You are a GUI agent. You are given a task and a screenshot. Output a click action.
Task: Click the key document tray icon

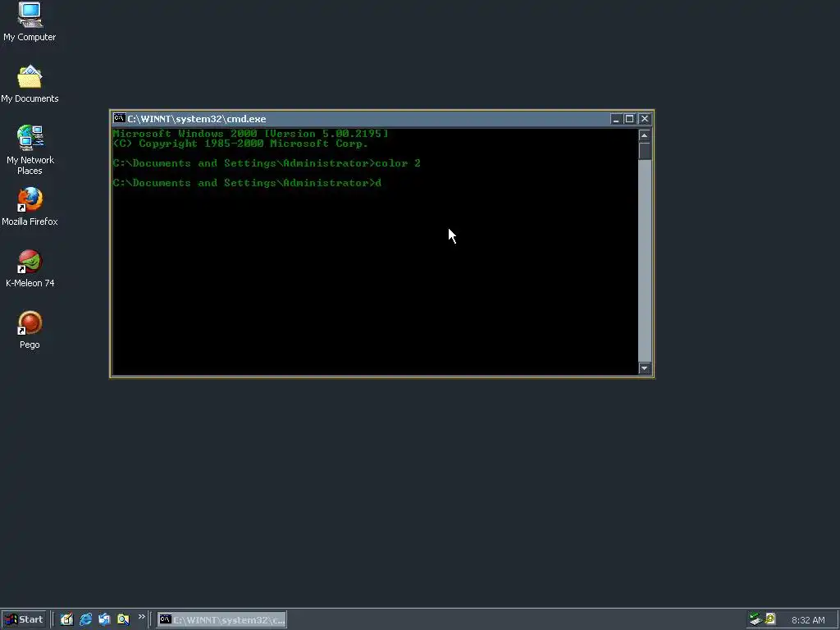[770, 619]
